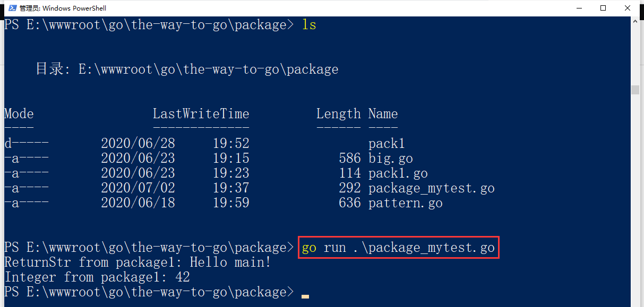This screenshot has width=644, height=307.
Task: Click the highlighted go run command text
Action: tap(398, 248)
